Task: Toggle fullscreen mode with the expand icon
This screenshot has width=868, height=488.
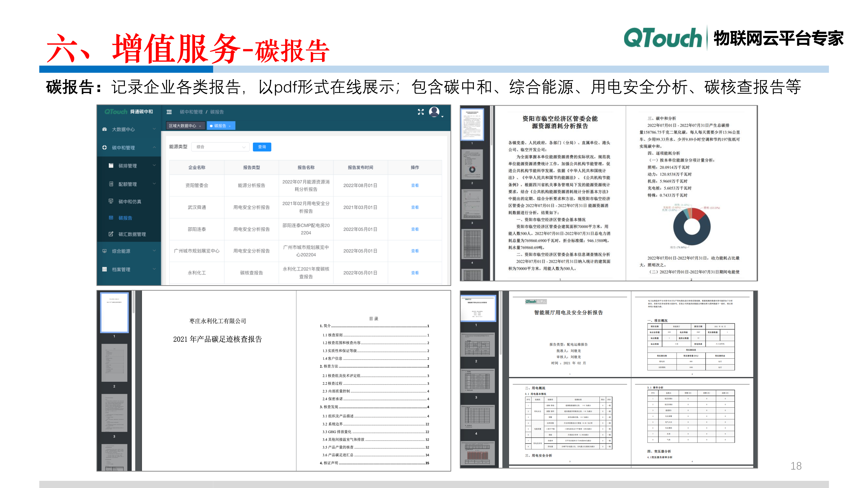Action: click(421, 113)
